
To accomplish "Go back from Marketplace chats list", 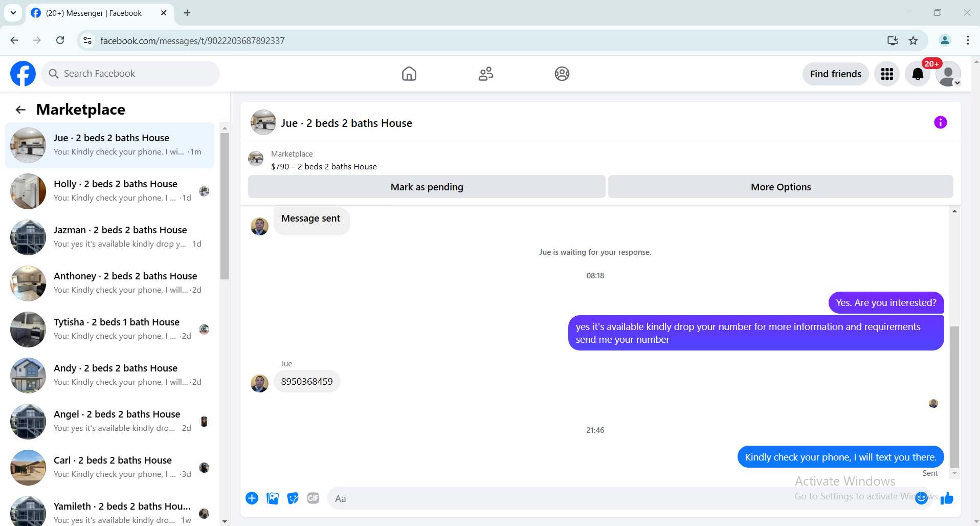I will coord(20,109).
